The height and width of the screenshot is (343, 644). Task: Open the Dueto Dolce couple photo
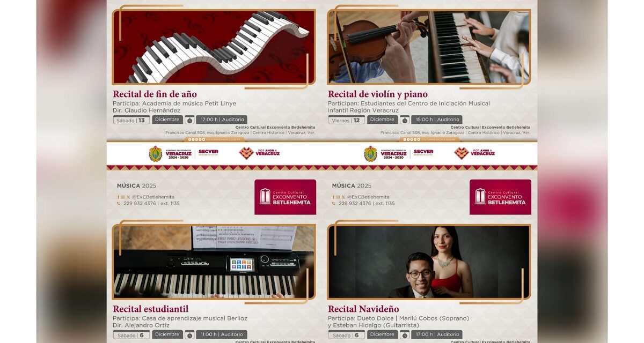click(x=429, y=262)
